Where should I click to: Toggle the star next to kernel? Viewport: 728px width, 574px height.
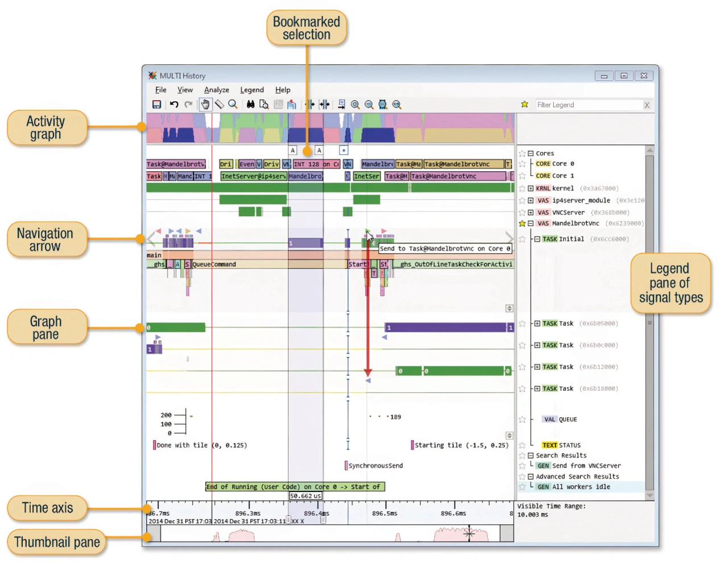point(522,189)
